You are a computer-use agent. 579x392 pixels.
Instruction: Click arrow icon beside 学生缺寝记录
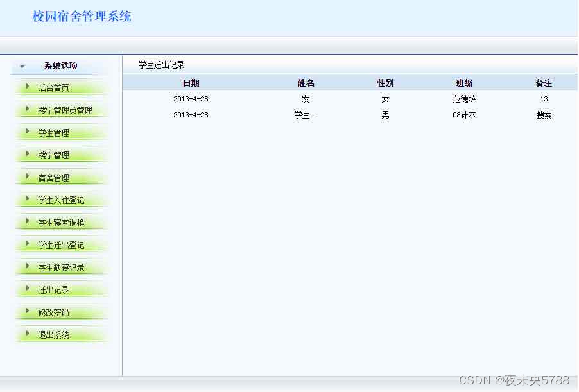pyautogui.click(x=28, y=266)
